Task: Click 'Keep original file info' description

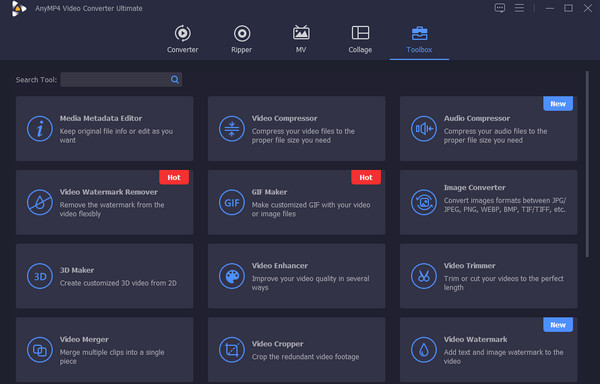Action: pos(116,136)
